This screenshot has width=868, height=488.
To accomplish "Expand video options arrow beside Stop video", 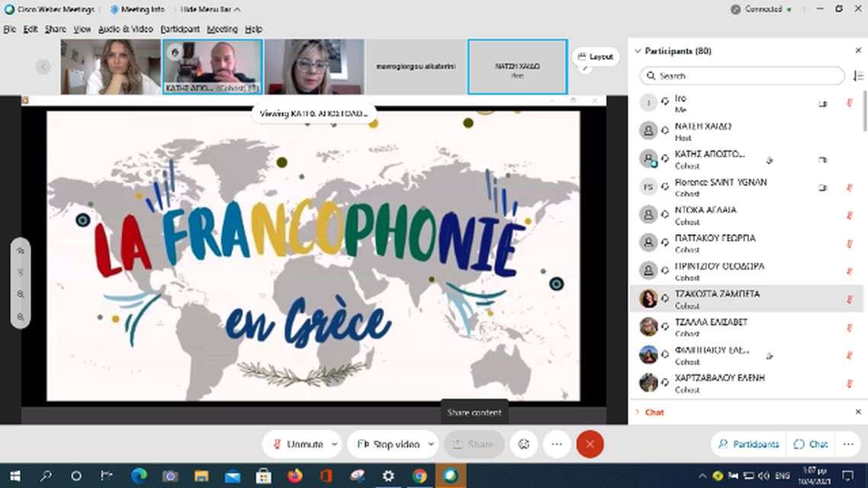I will coord(430,444).
